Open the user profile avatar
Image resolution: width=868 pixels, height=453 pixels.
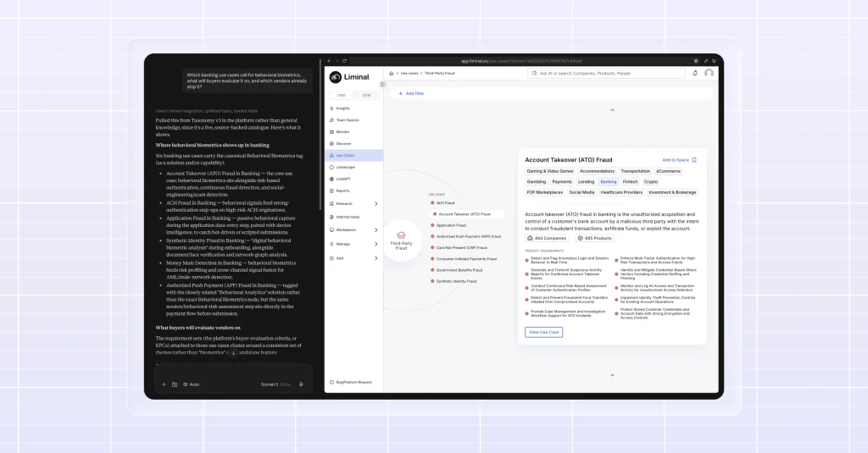(709, 73)
